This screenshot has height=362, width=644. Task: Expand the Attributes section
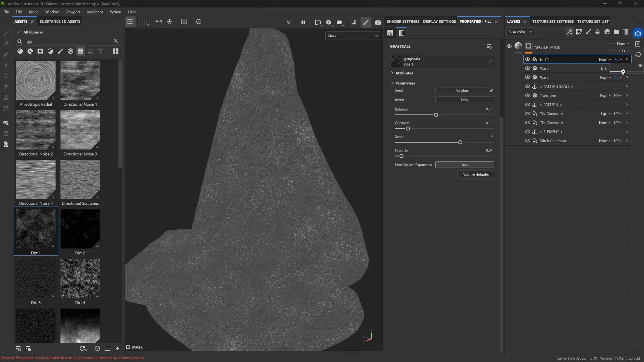pyautogui.click(x=402, y=73)
